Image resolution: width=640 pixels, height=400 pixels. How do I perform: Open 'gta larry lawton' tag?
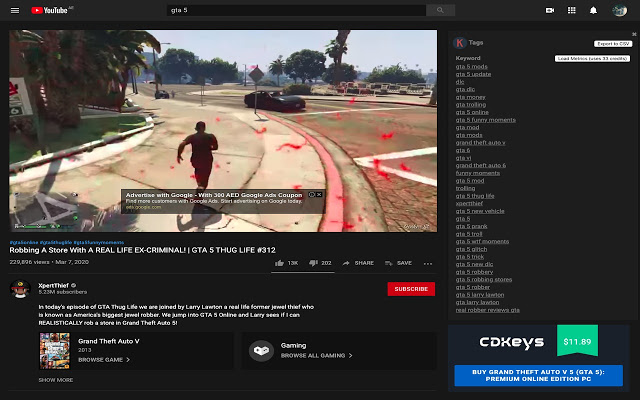coord(478,302)
